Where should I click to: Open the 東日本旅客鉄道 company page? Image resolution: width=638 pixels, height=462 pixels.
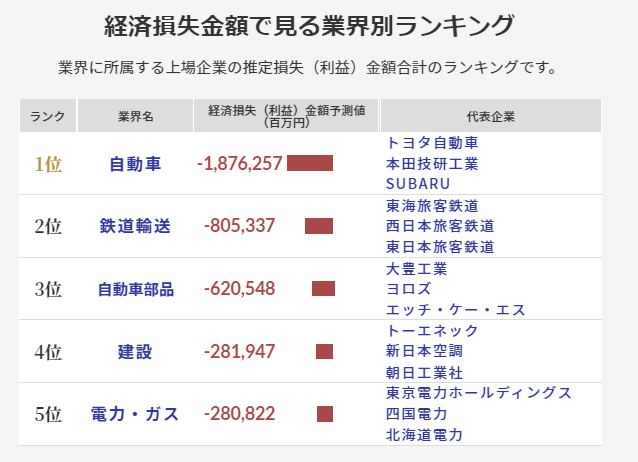pyautogui.click(x=440, y=247)
